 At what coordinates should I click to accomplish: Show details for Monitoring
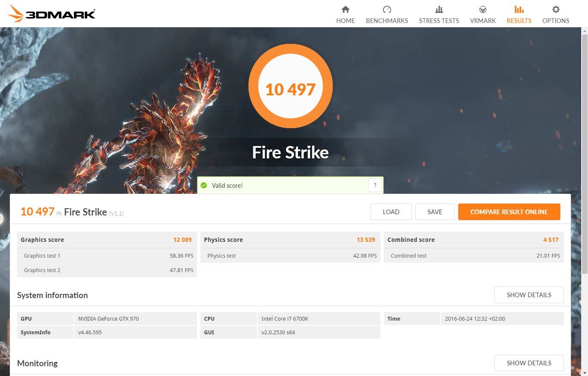[529, 363]
